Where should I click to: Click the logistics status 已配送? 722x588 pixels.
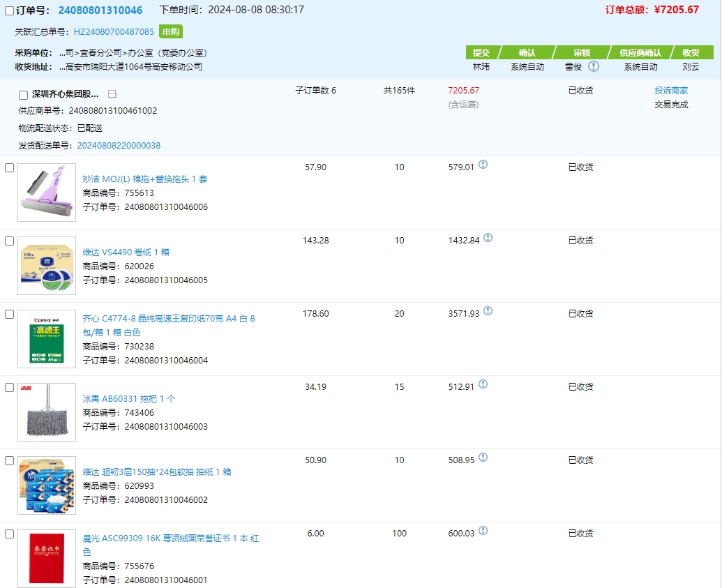coord(90,128)
